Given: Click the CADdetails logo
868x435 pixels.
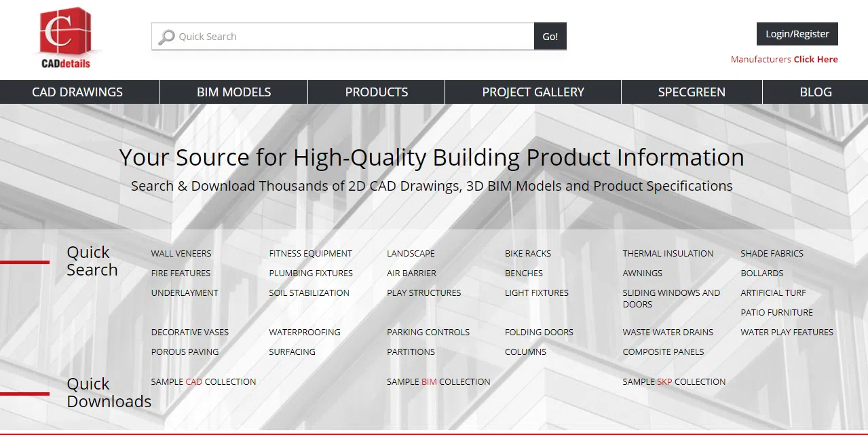Looking at the screenshot, I should click(x=64, y=37).
